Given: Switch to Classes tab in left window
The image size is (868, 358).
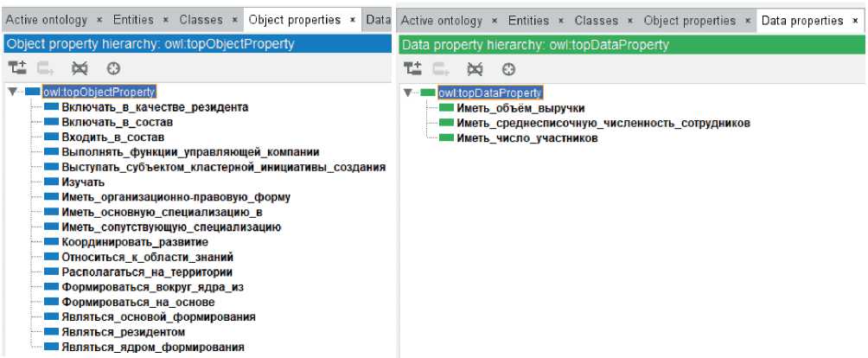Looking at the screenshot, I should tap(201, 19).
